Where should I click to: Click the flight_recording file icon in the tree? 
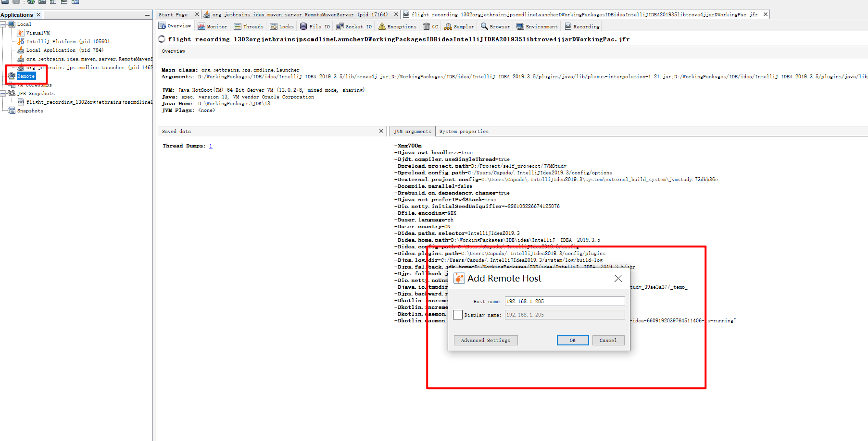(x=21, y=102)
